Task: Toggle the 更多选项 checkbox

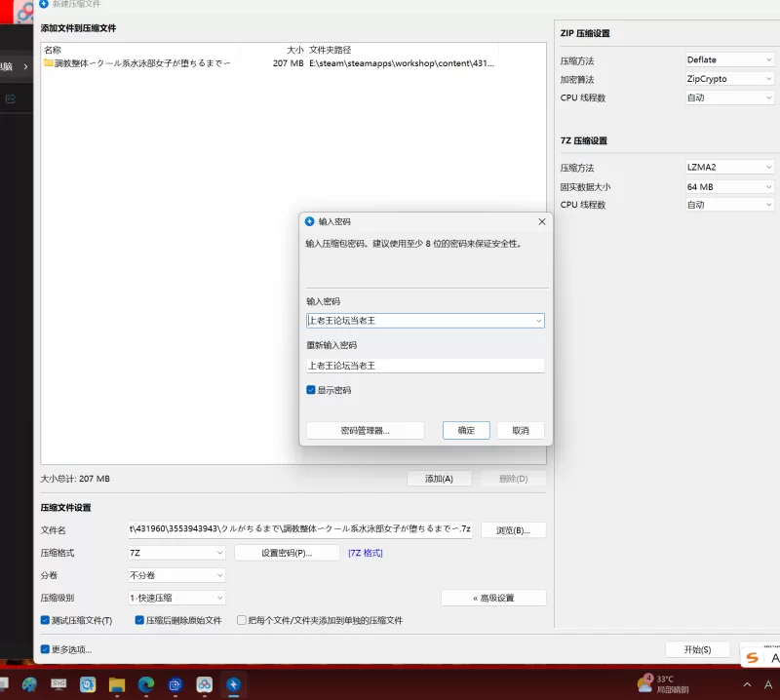Action: [45, 649]
